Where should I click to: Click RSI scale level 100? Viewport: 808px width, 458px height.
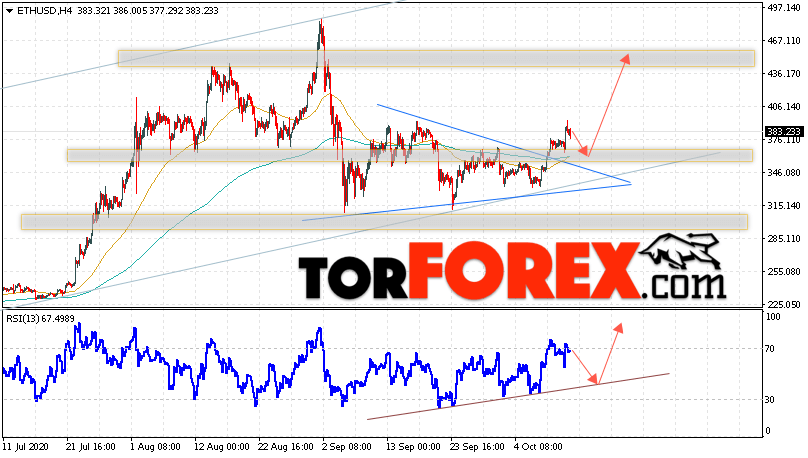773,317
